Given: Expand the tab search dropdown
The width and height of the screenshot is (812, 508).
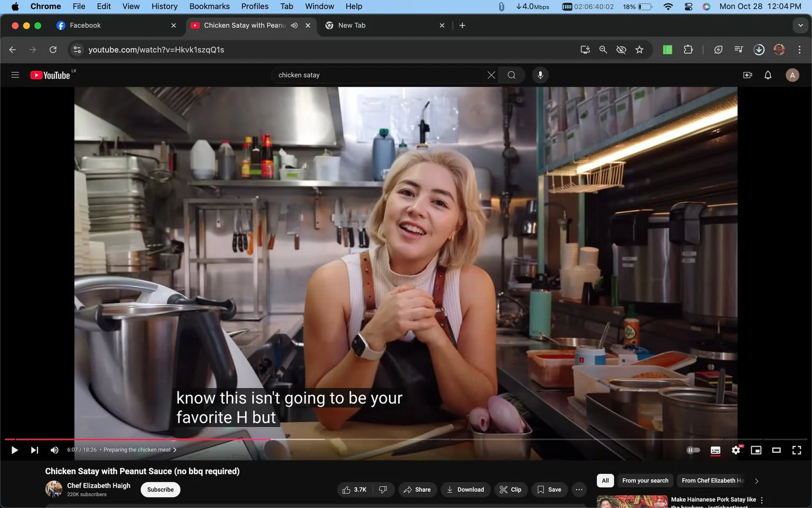Looking at the screenshot, I should coord(800,25).
